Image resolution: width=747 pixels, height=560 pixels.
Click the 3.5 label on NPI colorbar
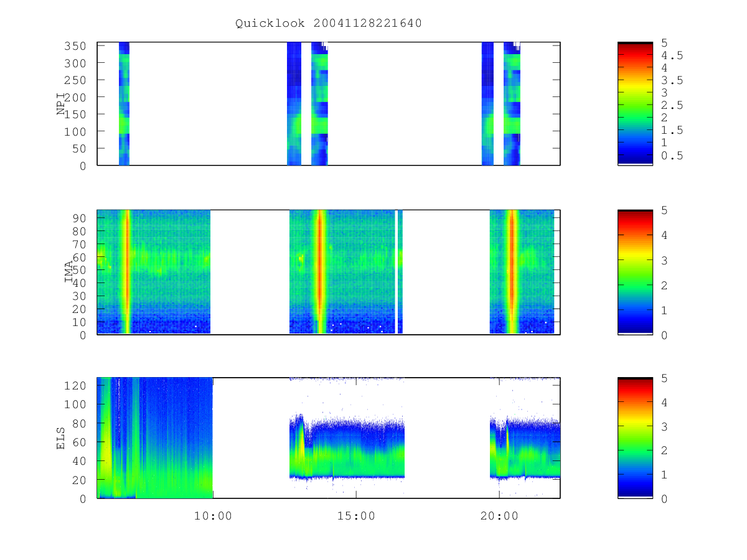click(672, 80)
